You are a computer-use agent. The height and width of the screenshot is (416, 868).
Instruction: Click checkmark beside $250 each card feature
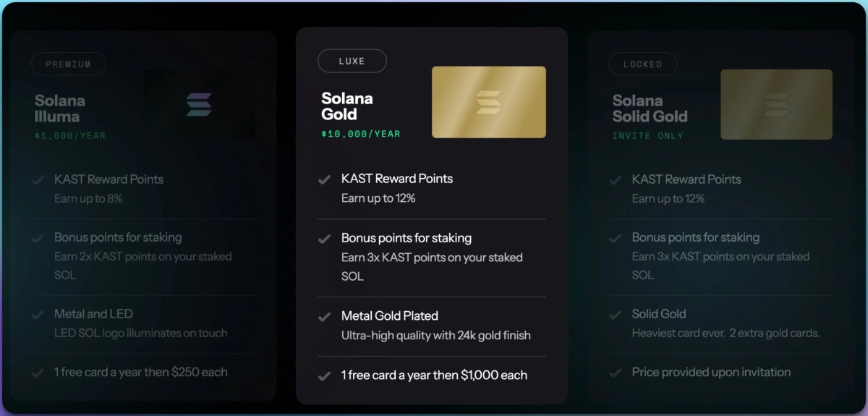(x=38, y=373)
